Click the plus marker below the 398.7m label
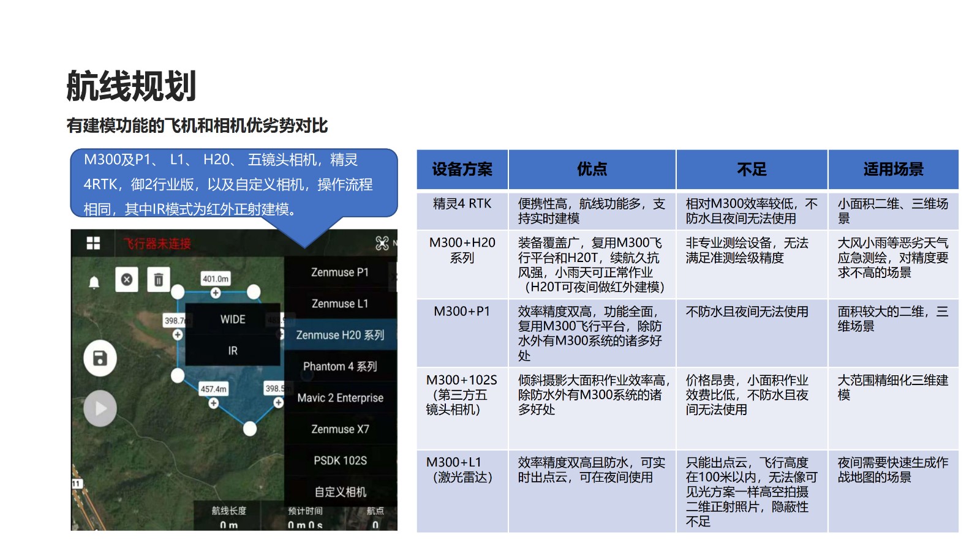980x551 pixels. pyautogui.click(x=178, y=335)
